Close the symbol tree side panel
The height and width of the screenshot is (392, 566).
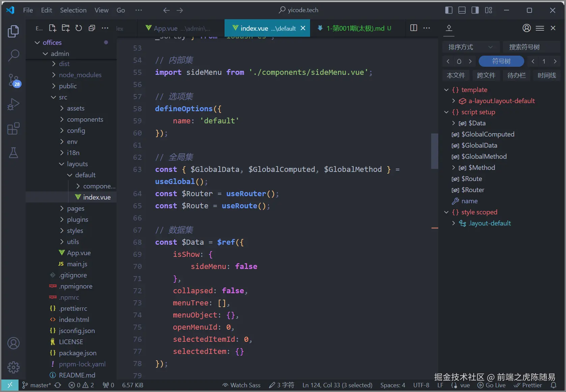pyautogui.click(x=553, y=28)
